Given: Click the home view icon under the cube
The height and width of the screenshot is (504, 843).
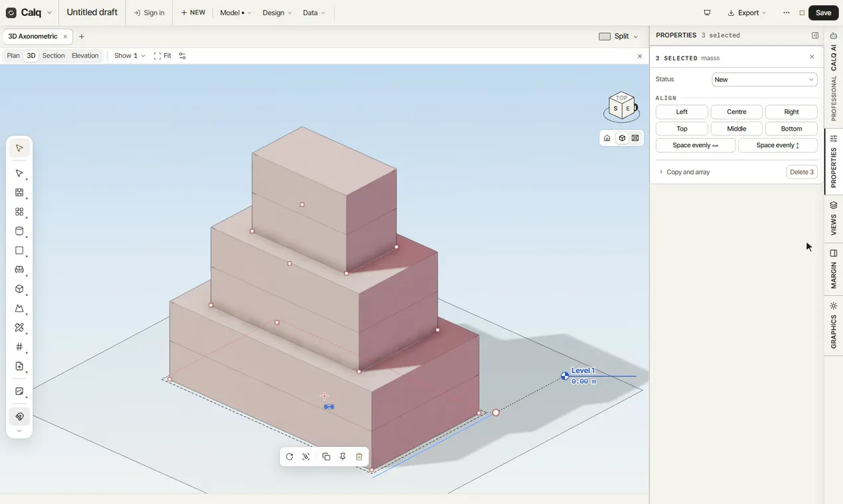Looking at the screenshot, I should click(607, 138).
